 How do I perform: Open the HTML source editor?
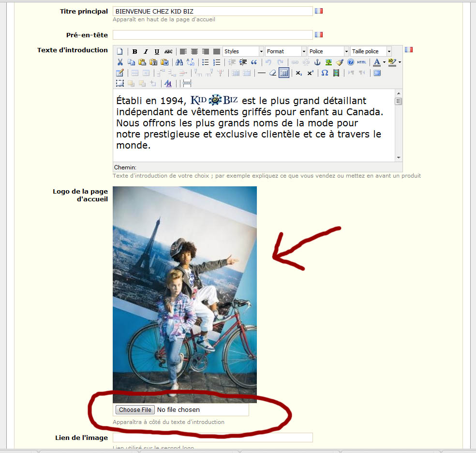pos(361,62)
